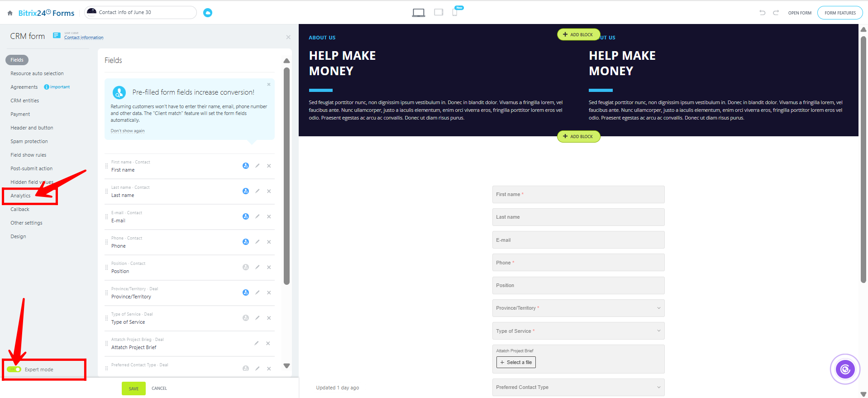
Task: Remove the Last name field
Action: [269, 191]
